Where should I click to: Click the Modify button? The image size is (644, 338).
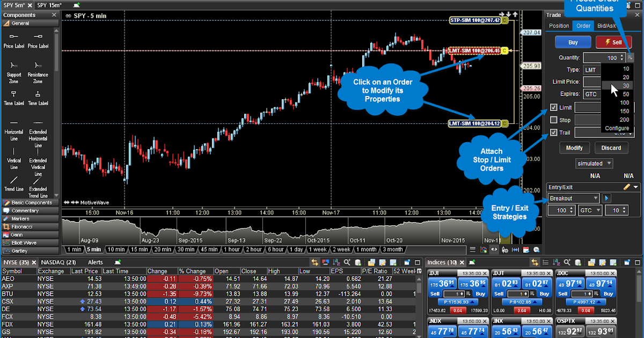574,148
